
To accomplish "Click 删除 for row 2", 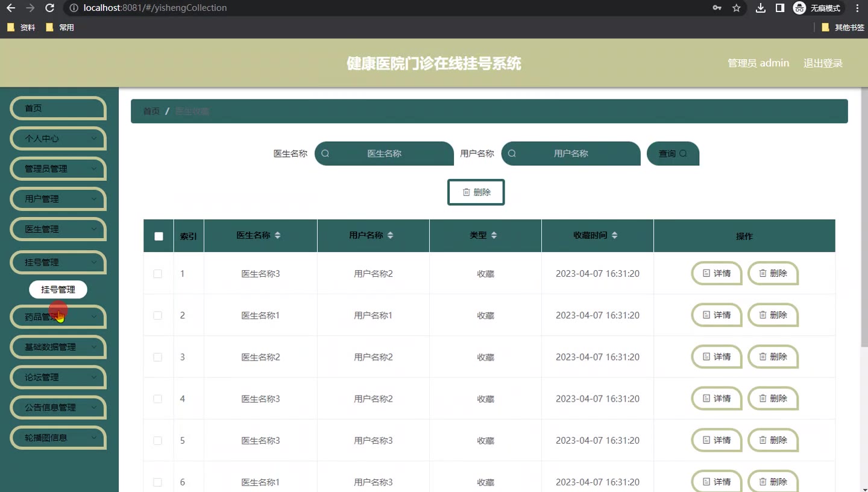I will (773, 315).
